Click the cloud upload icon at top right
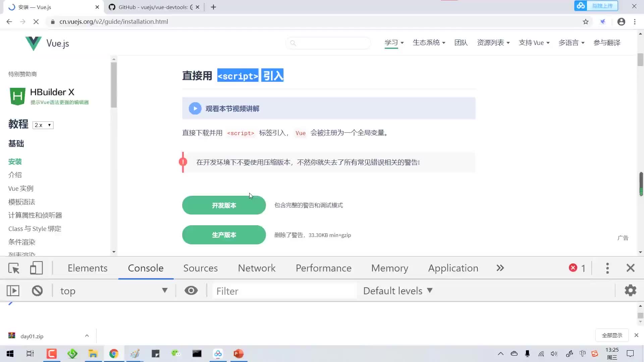The width and height of the screenshot is (644, 362). point(581,6)
